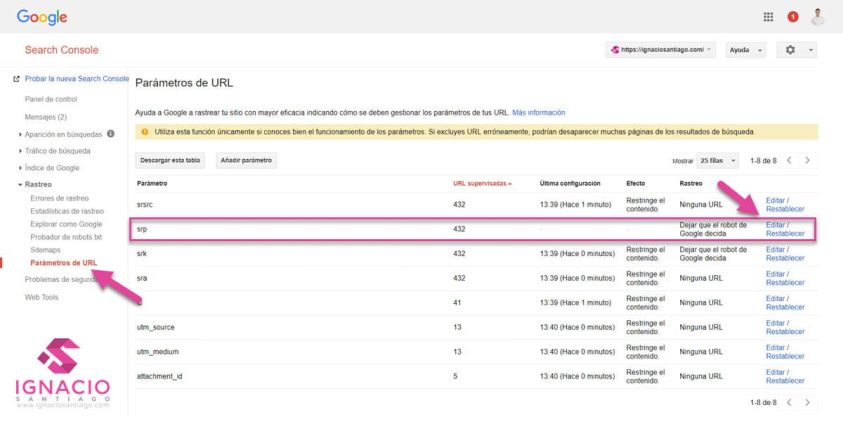Open the 25 filas rows dropdown
The height and width of the screenshot is (422, 843).
tap(718, 161)
